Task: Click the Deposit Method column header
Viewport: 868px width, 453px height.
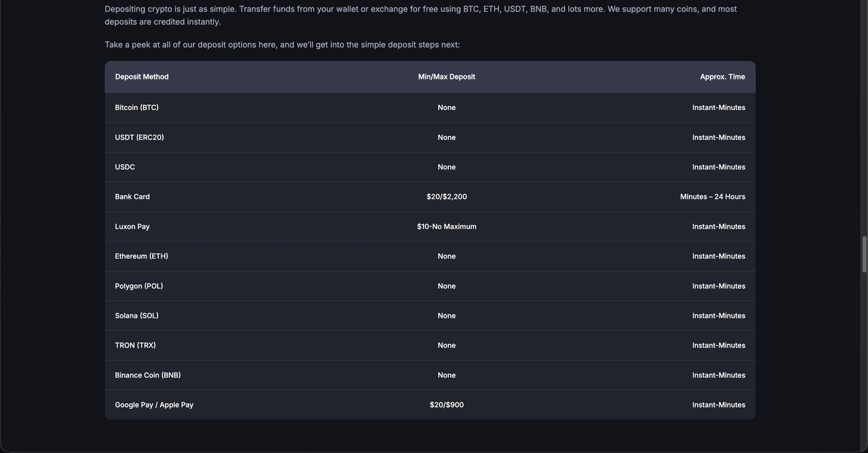Action: pos(142,77)
